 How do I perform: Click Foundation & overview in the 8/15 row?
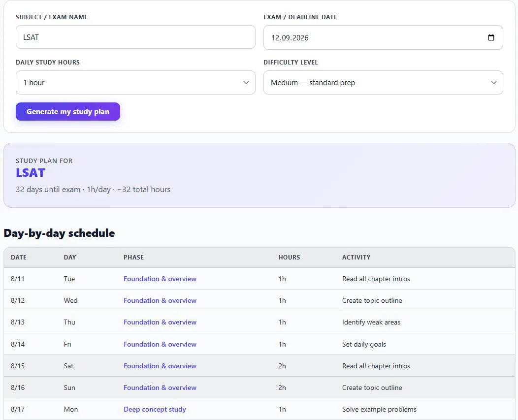click(160, 366)
